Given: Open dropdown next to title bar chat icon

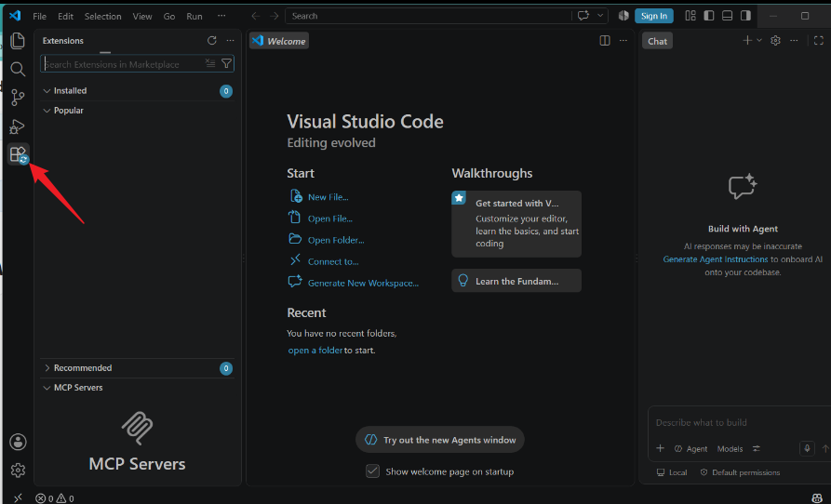Looking at the screenshot, I should pos(600,16).
